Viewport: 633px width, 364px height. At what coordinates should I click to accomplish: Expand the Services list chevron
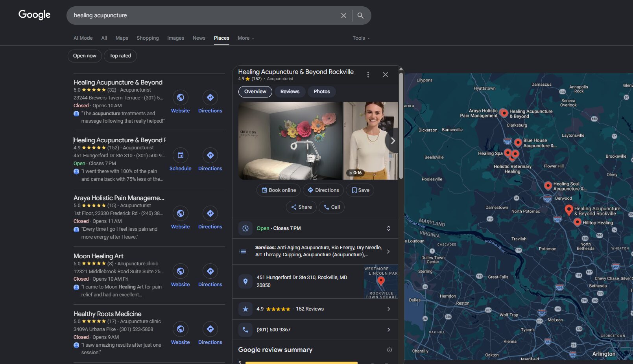coord(388,252)
